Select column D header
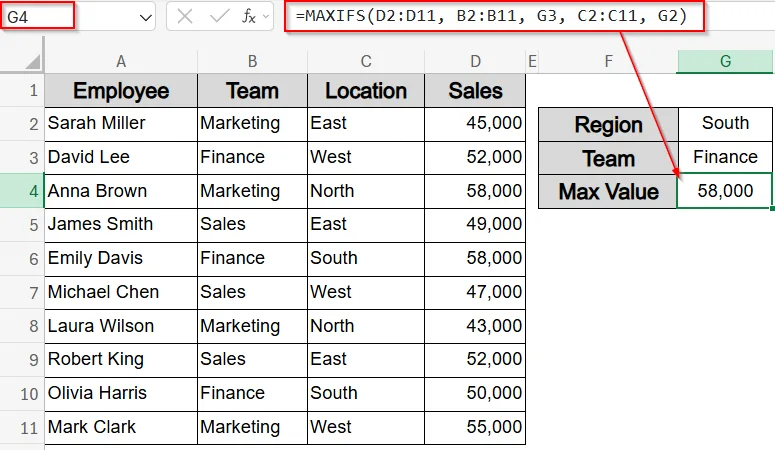775x450 pixels. (x=475, y=61)
